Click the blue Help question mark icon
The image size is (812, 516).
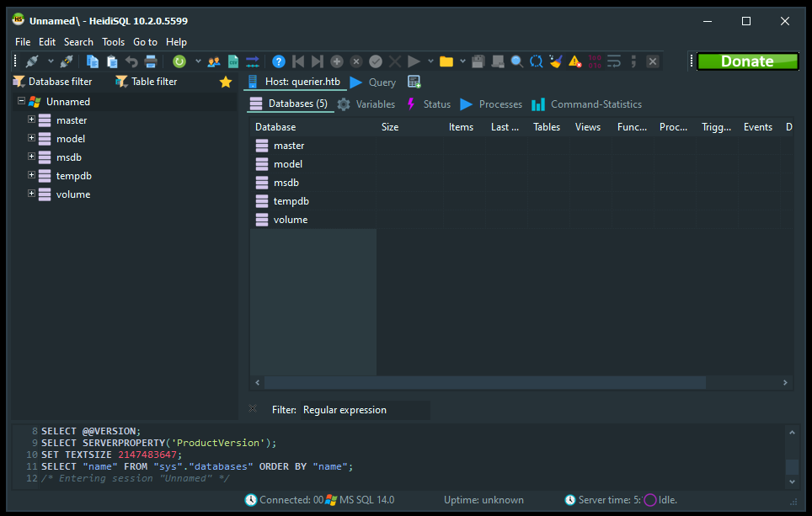pyautogui.click(x=279, y=61)
